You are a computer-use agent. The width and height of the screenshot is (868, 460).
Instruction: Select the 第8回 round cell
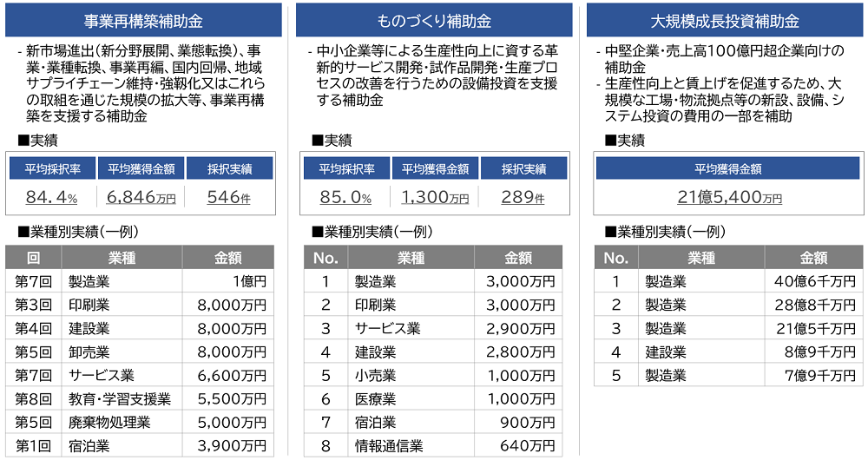33,399
